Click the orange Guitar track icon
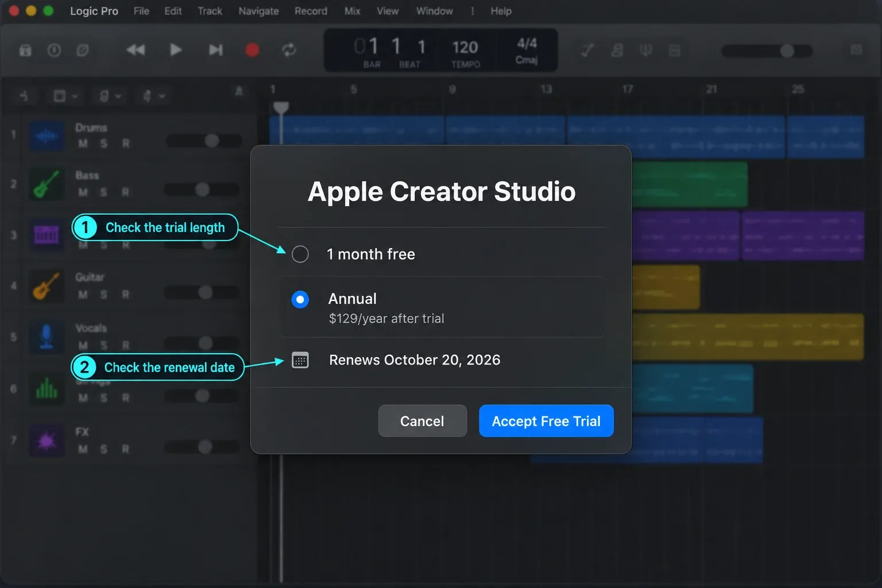Image resolution: width=882 pixels, height=588 pixels. pyautogui.click(x=47, y=286)
